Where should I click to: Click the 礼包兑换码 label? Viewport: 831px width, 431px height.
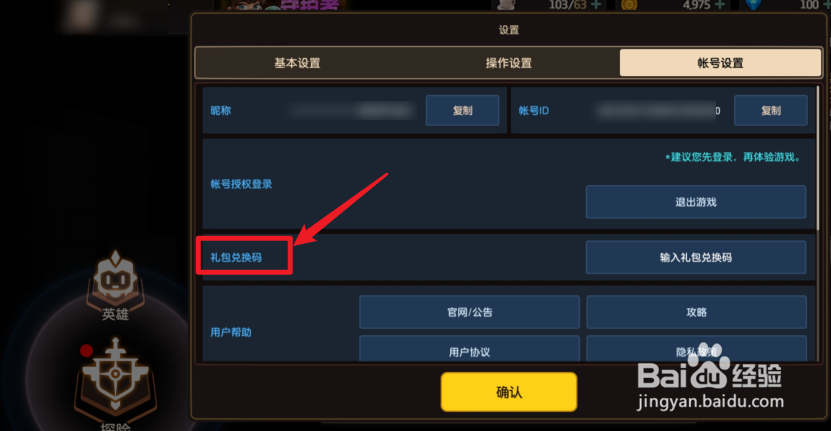[236, 257]
